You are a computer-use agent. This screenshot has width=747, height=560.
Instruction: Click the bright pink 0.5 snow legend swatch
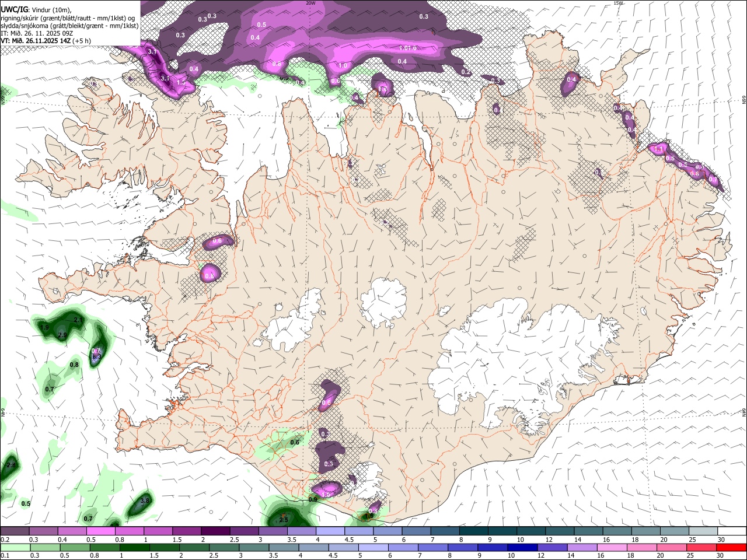coord(100,531)
